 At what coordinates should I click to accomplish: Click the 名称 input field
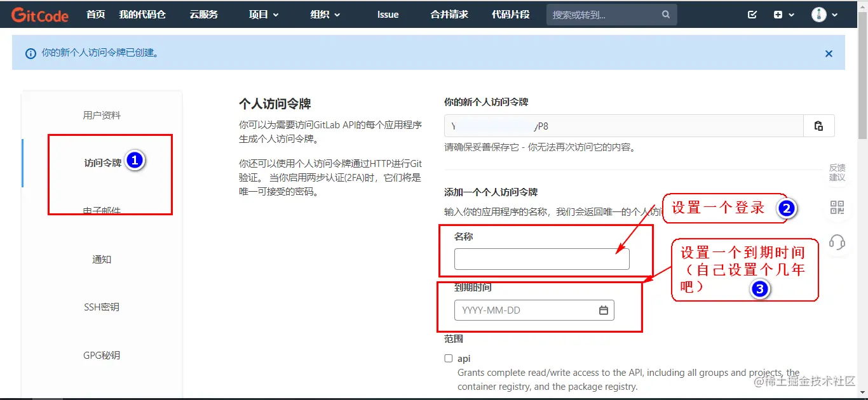(541, 259)
